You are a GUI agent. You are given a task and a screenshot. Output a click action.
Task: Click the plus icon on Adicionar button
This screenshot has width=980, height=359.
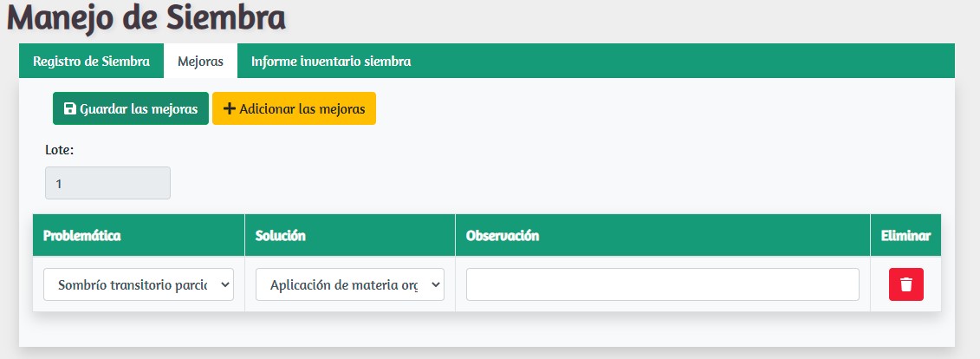point(230,109)
